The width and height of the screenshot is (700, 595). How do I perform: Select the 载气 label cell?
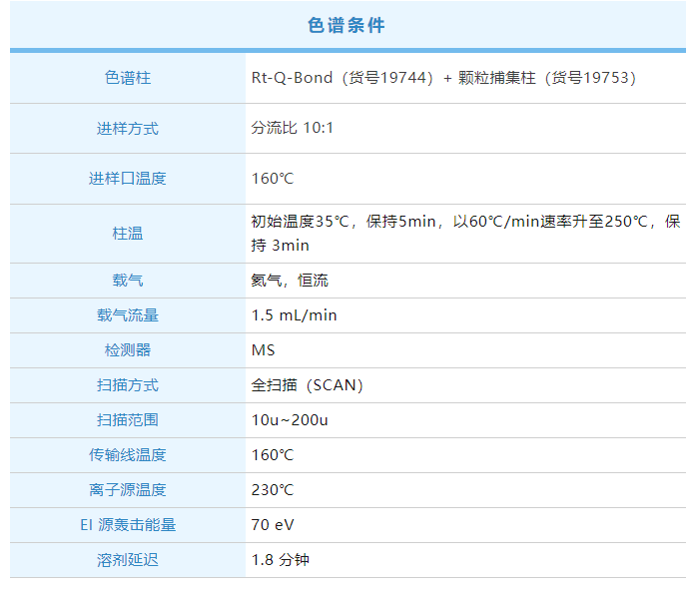[x=128, y=281]
